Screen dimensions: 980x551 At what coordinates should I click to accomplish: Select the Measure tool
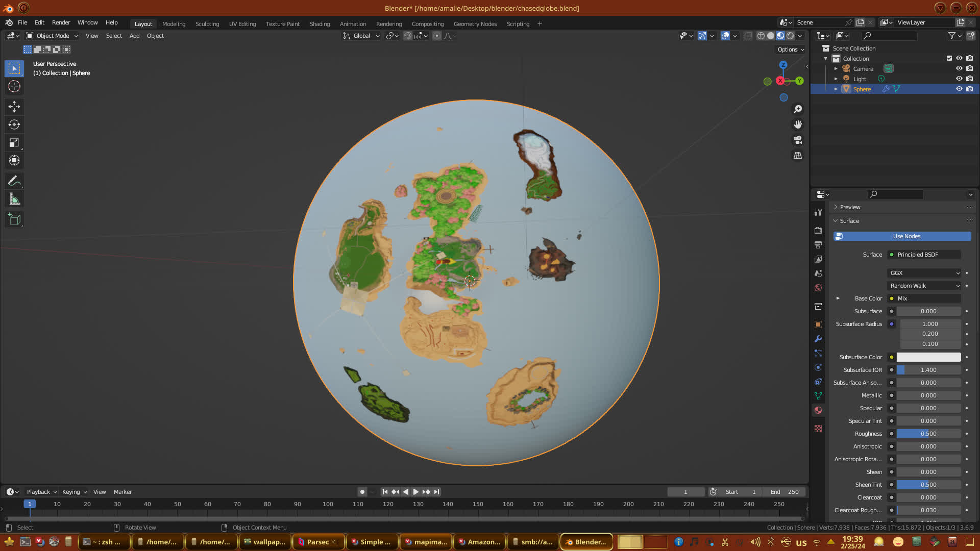[14, 199]
